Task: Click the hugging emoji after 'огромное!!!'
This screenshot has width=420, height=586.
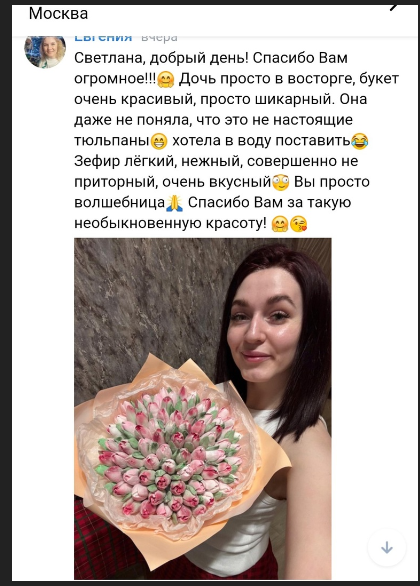Action: (x=166, y=80)
